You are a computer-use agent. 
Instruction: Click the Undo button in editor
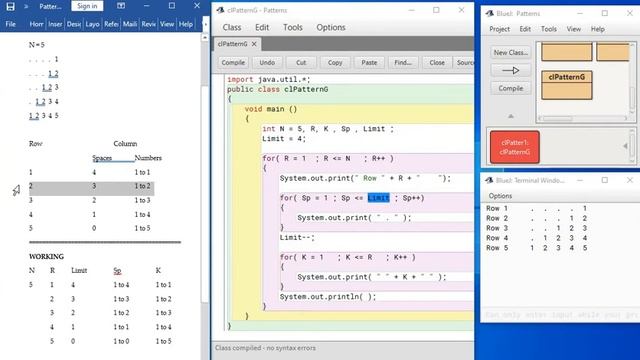(x=267, y=62)
